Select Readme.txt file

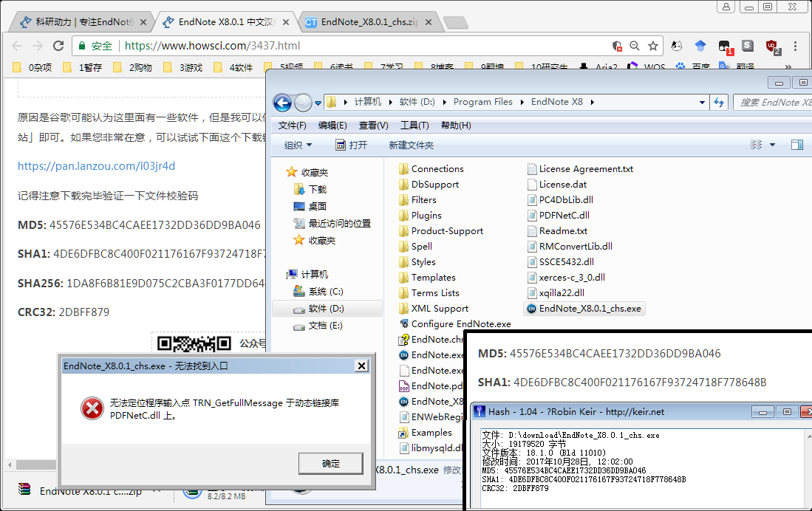(x=557, y=231)
